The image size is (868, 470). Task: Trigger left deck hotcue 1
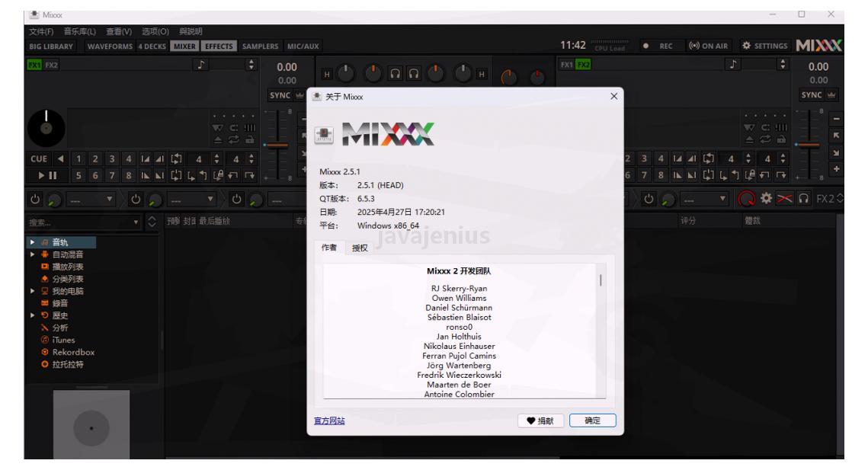tap(78, 159)
